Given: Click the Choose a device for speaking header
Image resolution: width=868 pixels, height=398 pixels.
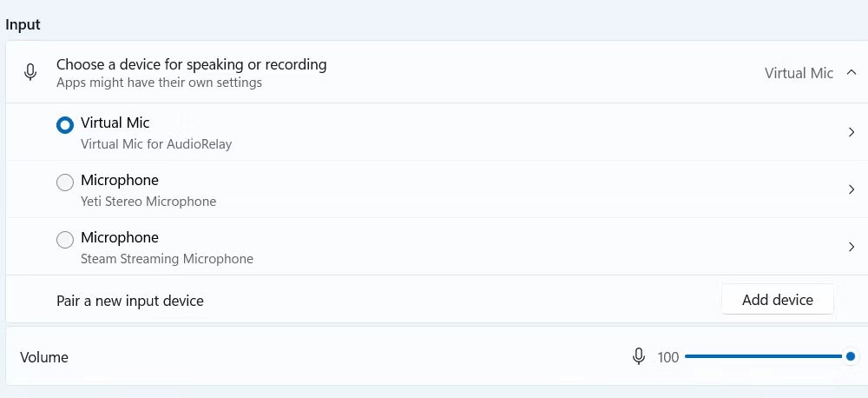Looking at the screenshot, I should coord(191,64).
